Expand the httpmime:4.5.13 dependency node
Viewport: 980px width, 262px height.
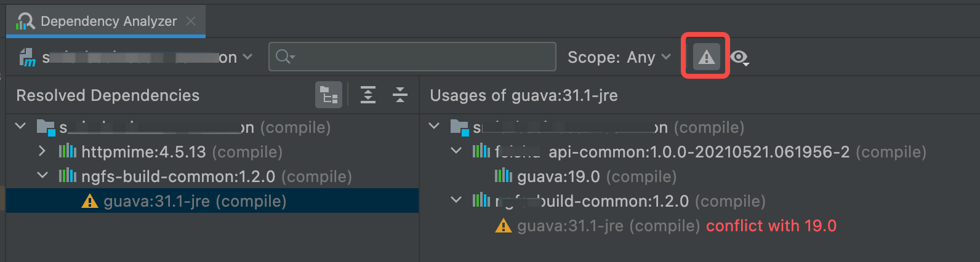click(x=42, y=151)
